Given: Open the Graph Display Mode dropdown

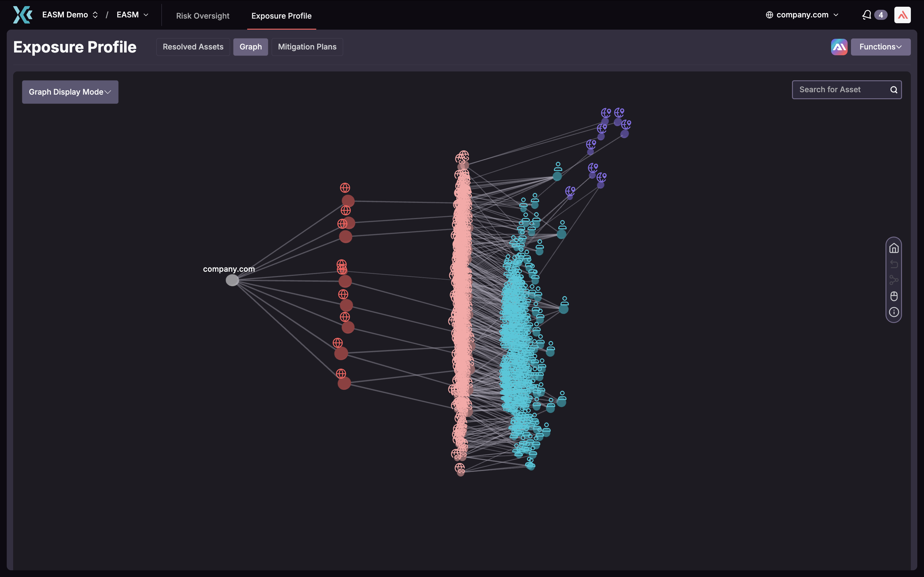Looking at the screenshot, I should click(x=70, y=92).
